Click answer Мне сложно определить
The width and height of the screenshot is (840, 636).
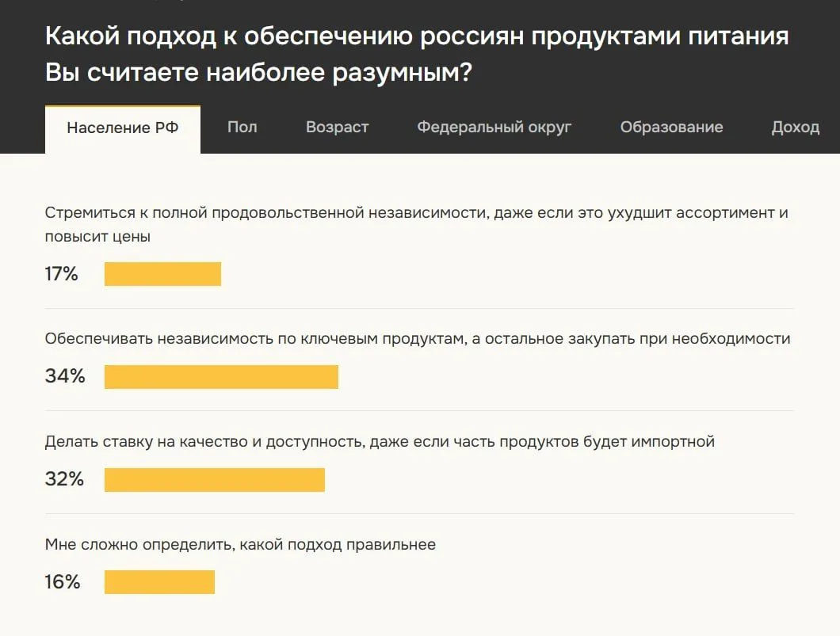click(x=241, y=544)
